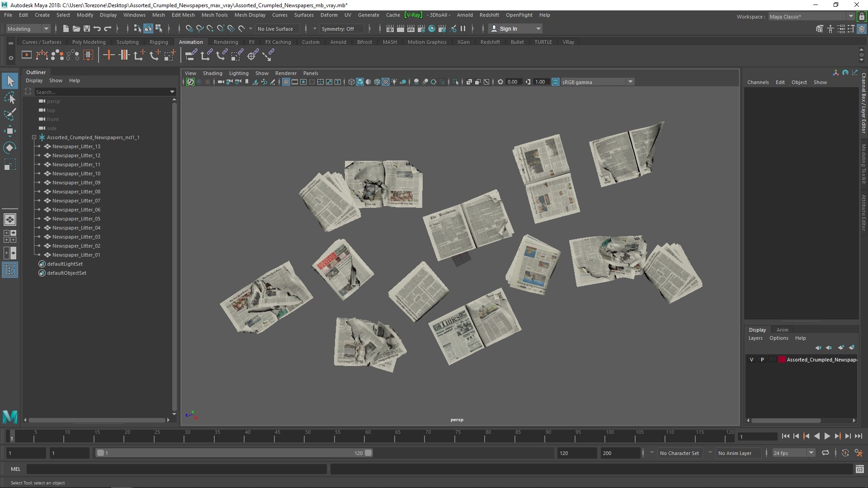Open the viewport Shading menu
The height and width of the screenshot is (488, 868).
pyautogui.click(x=212, y=73)
